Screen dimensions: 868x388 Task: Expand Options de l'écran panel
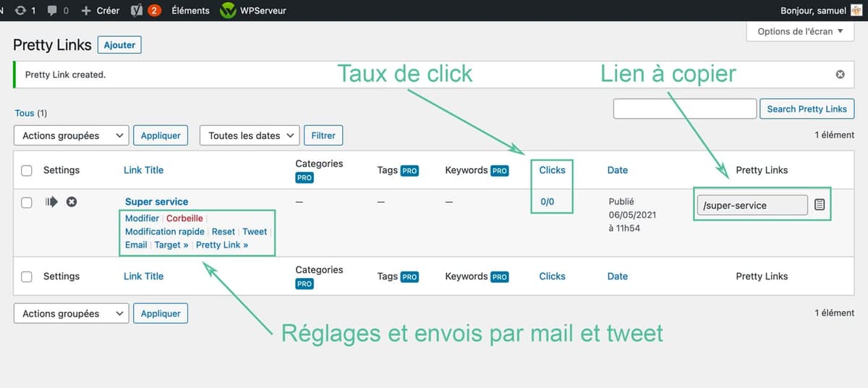800,31
